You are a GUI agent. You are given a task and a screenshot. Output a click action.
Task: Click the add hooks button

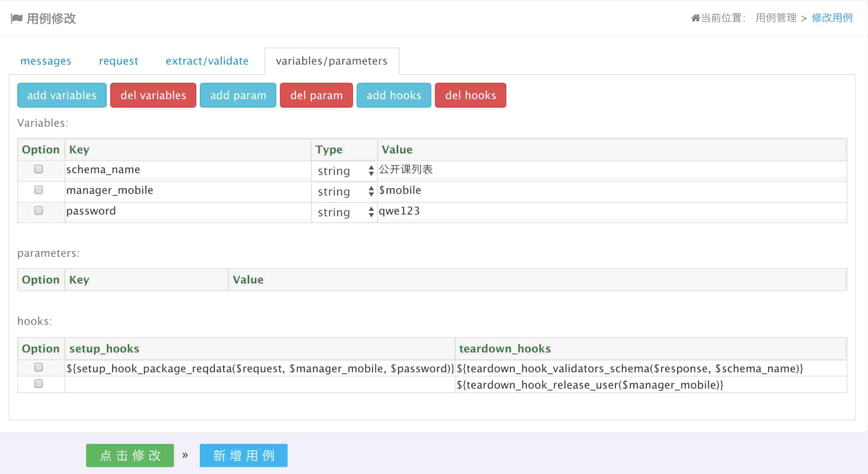pos(394,95)
